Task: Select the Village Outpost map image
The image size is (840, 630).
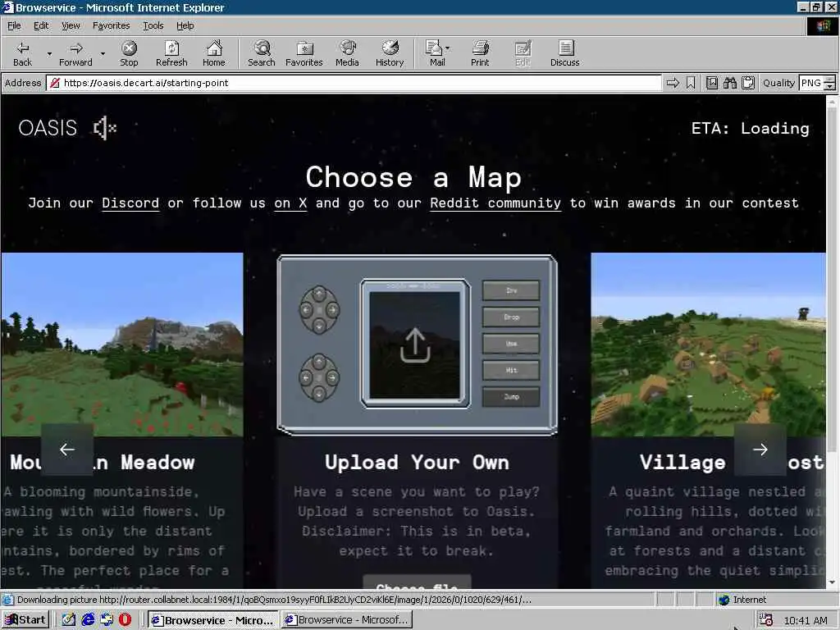Action: (x=708, y=345)
